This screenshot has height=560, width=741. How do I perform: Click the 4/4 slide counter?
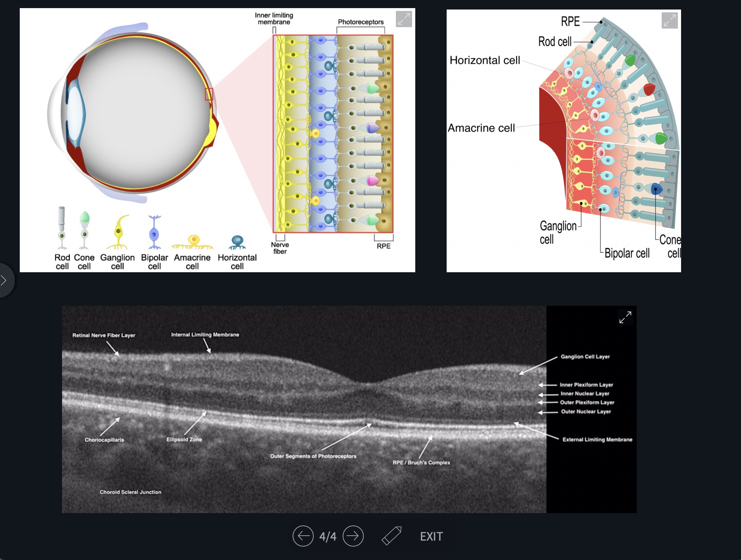click(x=327, y=536)
